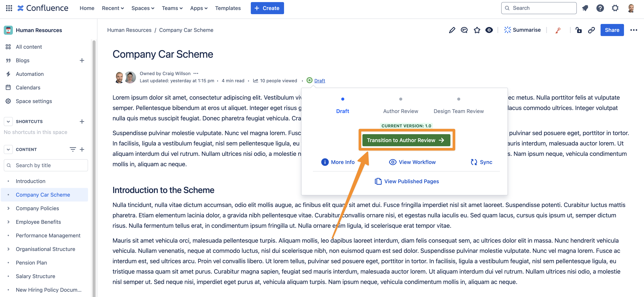The width and height of the screenshot is (644, 297).
Task: Toggle the page watch eye icon
Action: point(489,30)
